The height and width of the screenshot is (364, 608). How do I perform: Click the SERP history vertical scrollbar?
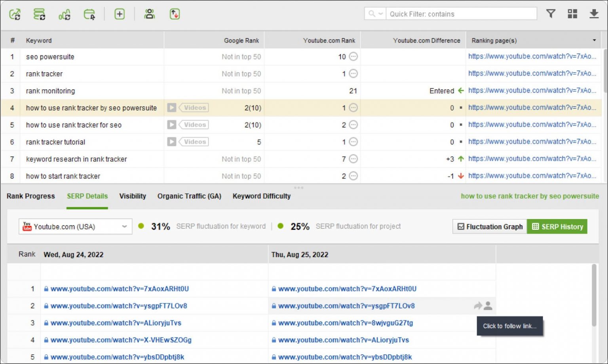point(594,295)
